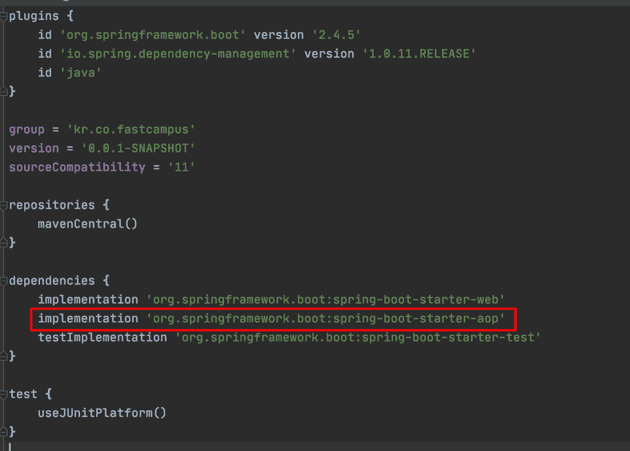
Task: Click the useJUnitPlatform() call
Action: (102, 413)
